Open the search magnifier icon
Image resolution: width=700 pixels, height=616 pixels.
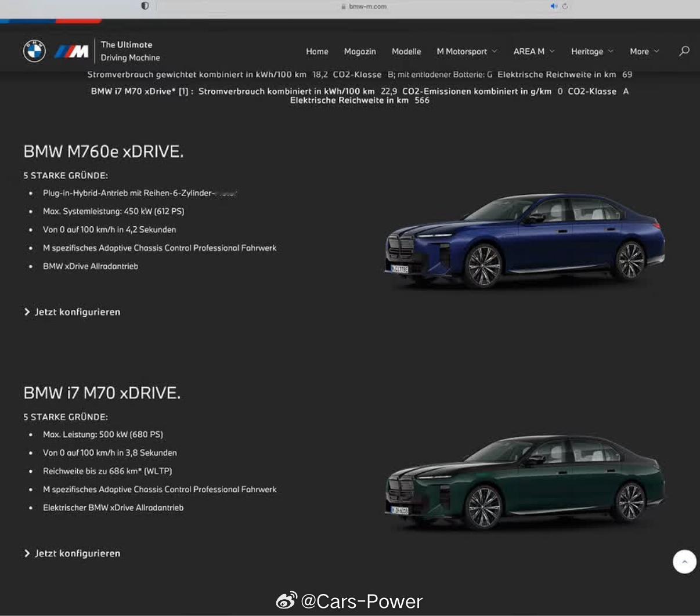pyautogui.click(x=684, y=51)
